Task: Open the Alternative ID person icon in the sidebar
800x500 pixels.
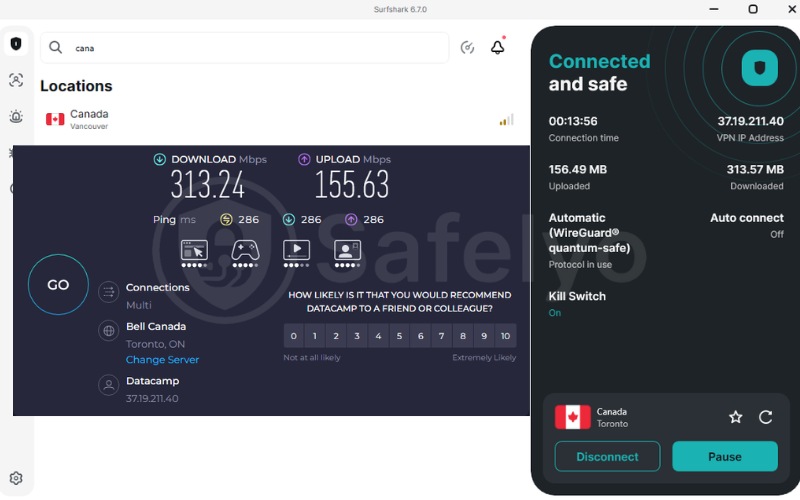Action: [x=16, y=80]
